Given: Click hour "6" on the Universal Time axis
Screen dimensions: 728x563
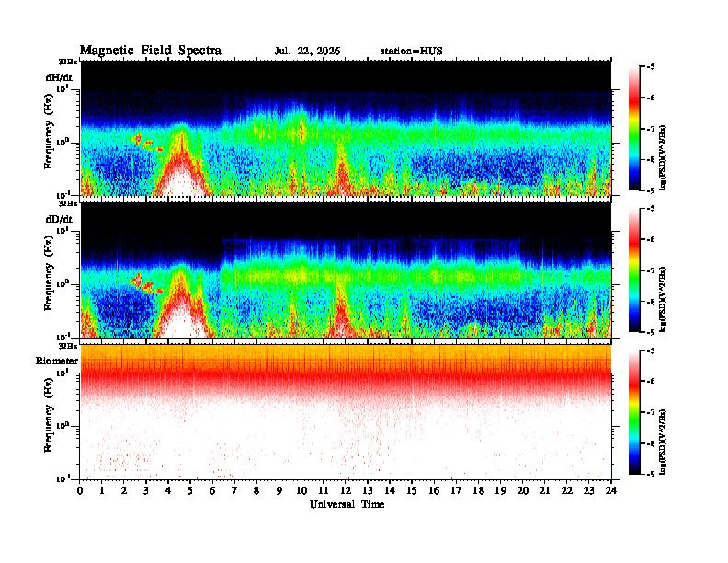Looking at the screenshot, I should tap(212, 490).
